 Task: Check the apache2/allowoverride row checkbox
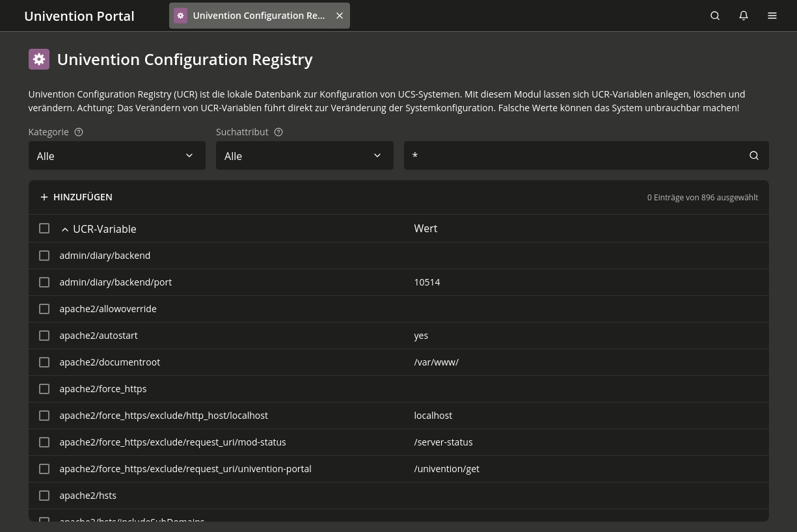click(44, 309)
